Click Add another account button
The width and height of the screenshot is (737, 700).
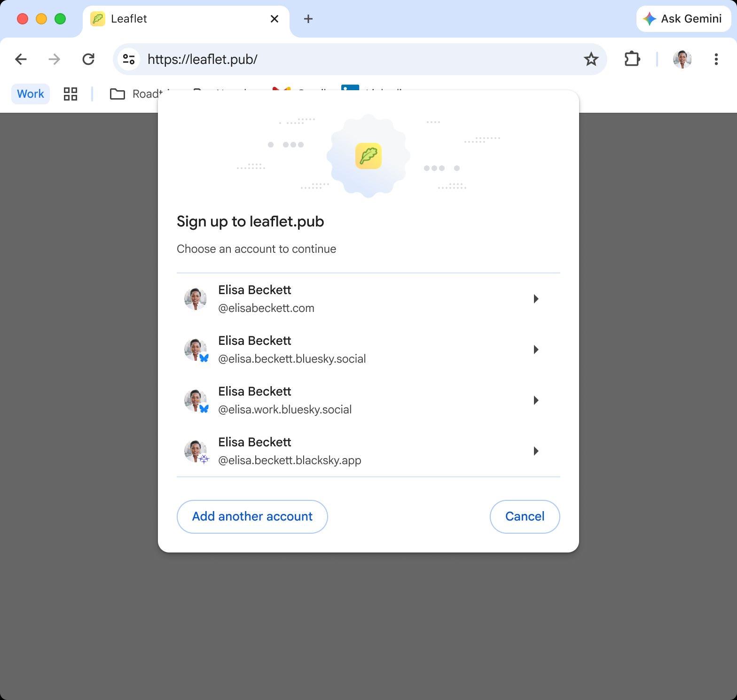coord(252,517)
